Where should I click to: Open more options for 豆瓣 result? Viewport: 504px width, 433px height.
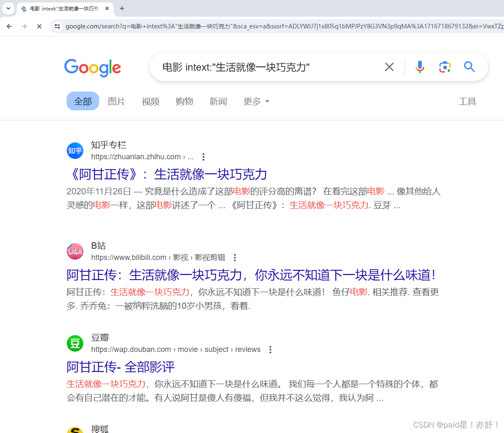click(270, 349)
